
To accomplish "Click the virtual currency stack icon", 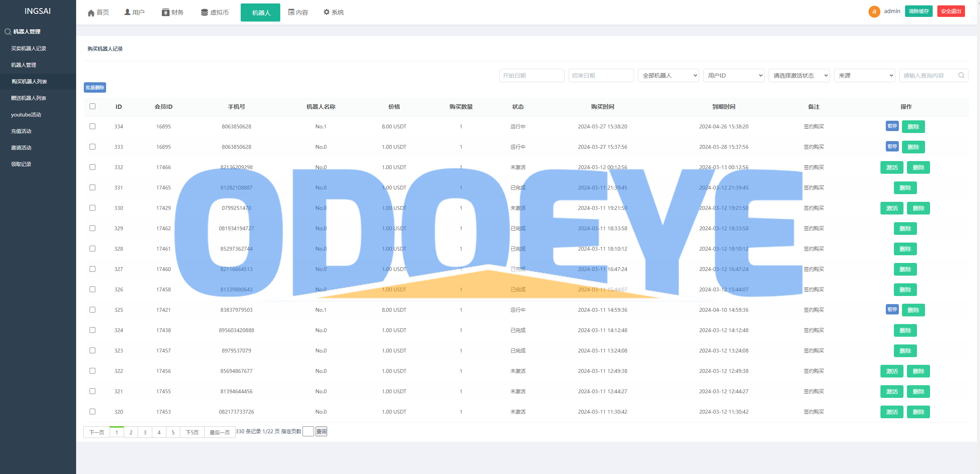I will point(205,12).
